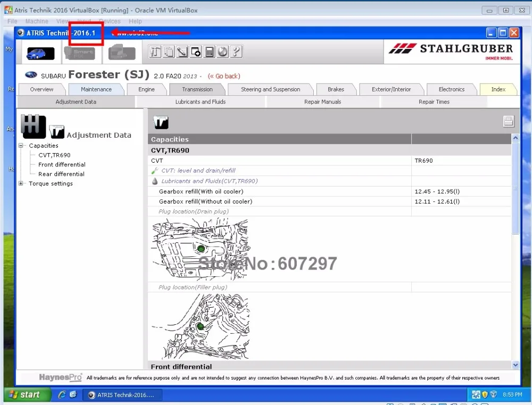Expand the Torque settings tree node
Image resolution: width=532 pixels, height=405 pixels.
(x=21, y=183)
